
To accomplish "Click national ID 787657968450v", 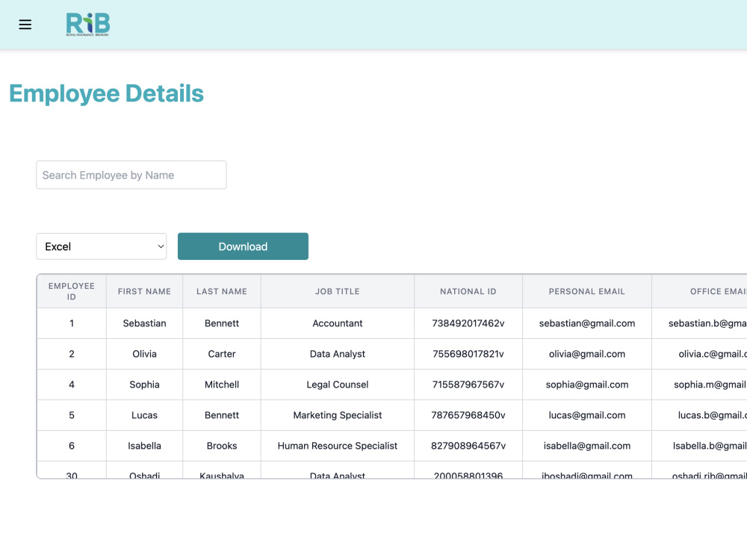I will pos(468,415).
